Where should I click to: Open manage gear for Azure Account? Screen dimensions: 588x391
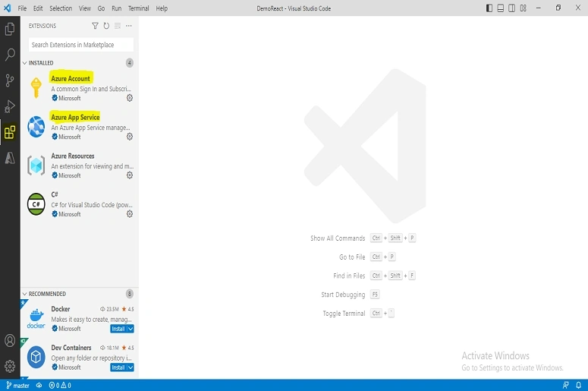130,98
